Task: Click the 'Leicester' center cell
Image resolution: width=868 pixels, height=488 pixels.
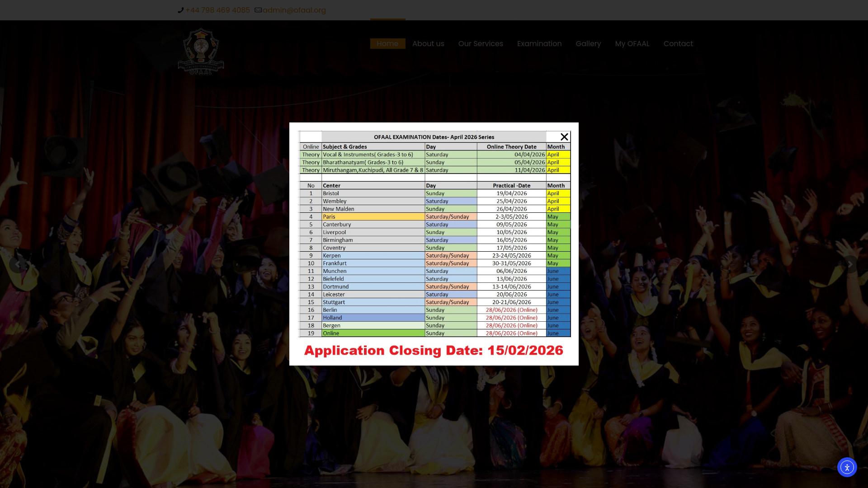Action: click(373, 294)
